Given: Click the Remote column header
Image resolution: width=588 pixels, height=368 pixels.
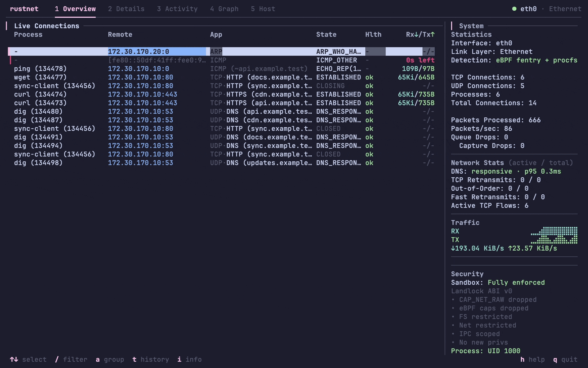Looking at the screenshot, I should (120, 35).
